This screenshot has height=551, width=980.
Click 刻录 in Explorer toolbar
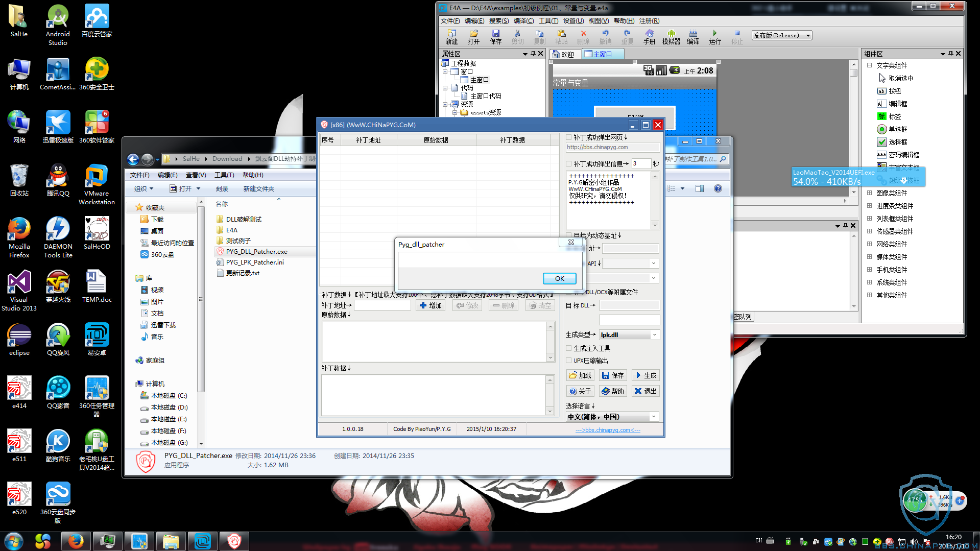click(222, 189)
